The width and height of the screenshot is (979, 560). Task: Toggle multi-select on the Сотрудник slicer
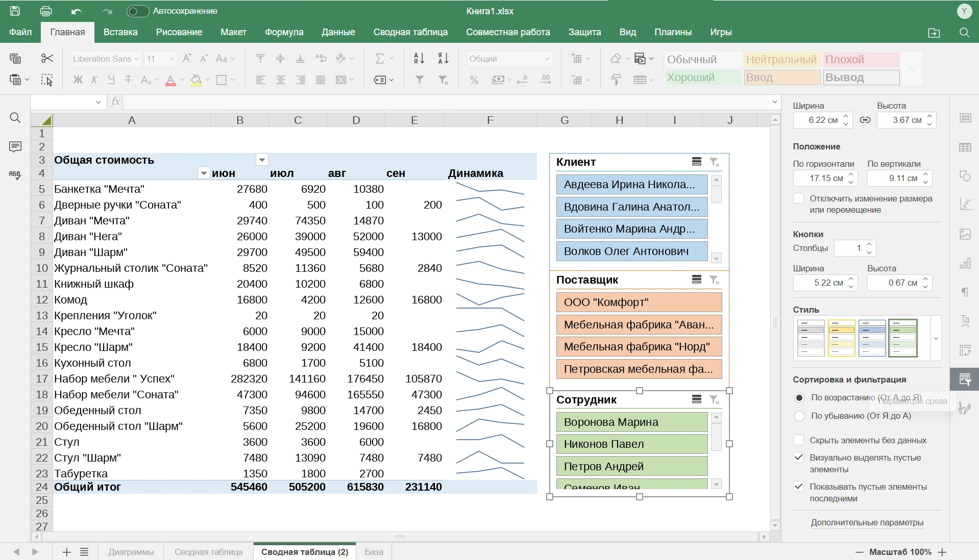pos(697,399)
